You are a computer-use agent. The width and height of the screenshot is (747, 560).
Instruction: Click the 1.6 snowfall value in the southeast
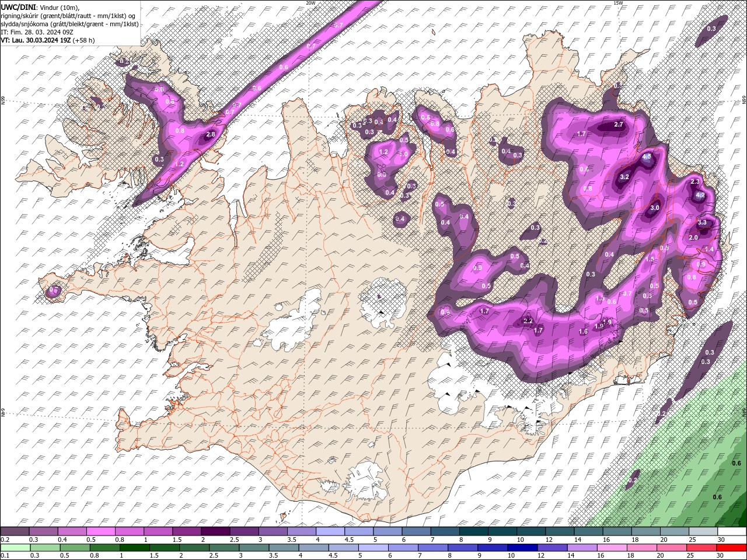click(583, 331)
